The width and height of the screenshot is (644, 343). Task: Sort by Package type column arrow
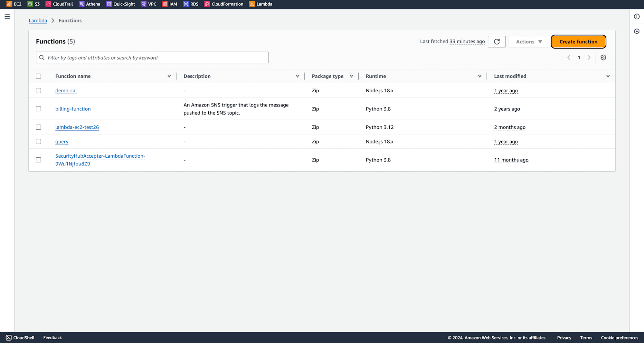(351, 76)
